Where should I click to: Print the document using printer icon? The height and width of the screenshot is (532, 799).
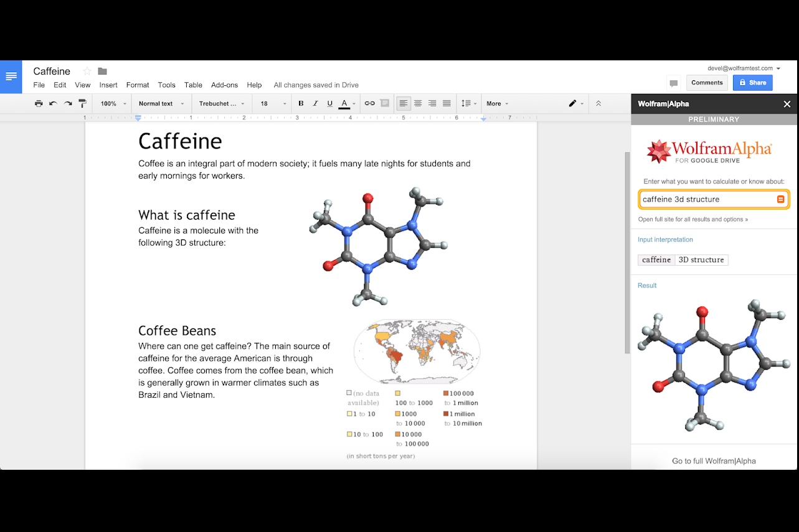click(39, 103)
